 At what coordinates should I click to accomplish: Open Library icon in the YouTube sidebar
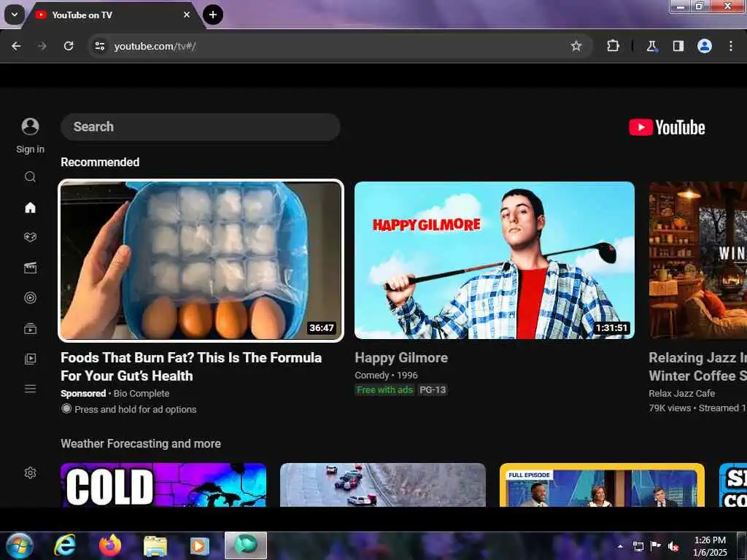click(x=30, y=359)
